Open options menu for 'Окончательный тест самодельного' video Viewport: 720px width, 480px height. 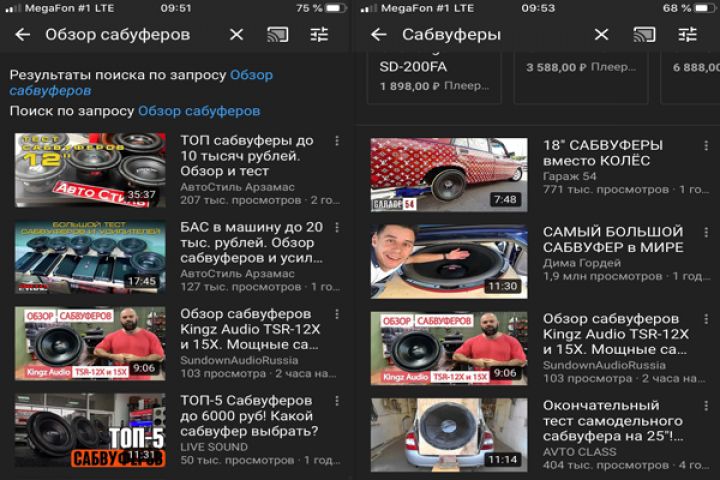click(706, 406)
